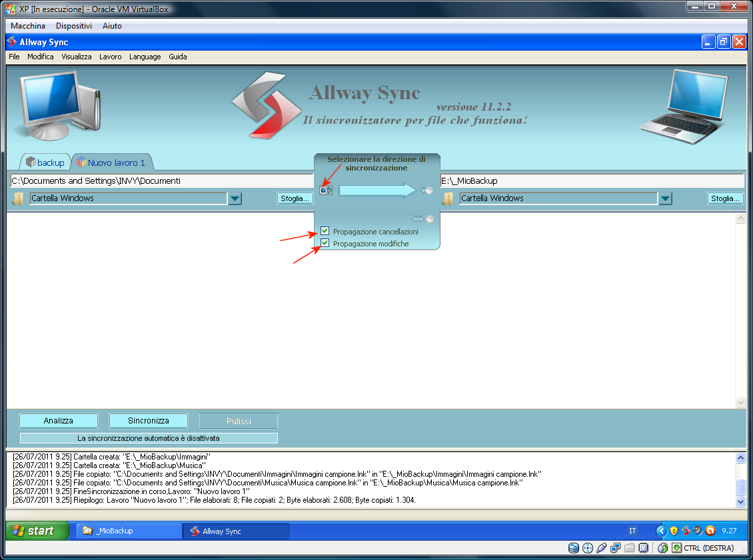Screen dimensions: 753x560
Task: Switch to the backup job tab
Action: pos(45,162)
